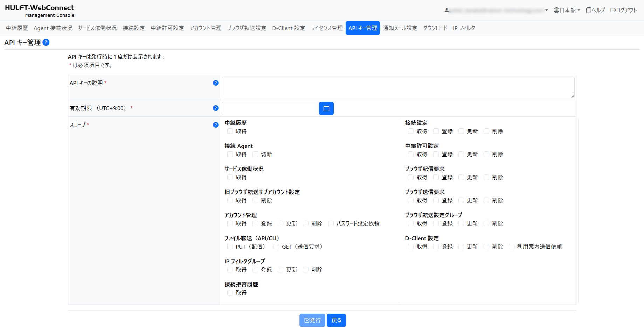Open 通知メール設定 tab
This screenshot has height=335, width=644.
point(400,28)
